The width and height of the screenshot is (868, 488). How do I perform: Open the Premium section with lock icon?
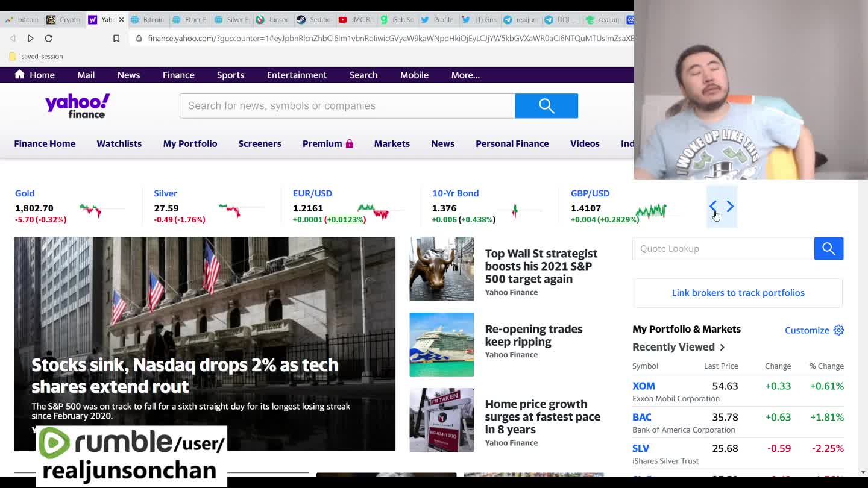click(x=328, y=143)
